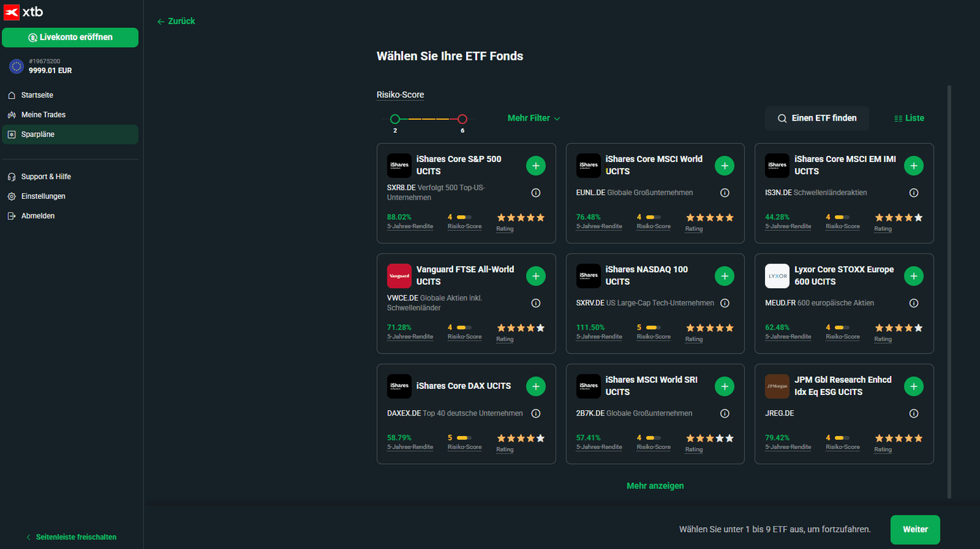Click the Risiko-Score value on the NASDAQ 100 card
Screen dimensions: 980x549
point(639,328)
